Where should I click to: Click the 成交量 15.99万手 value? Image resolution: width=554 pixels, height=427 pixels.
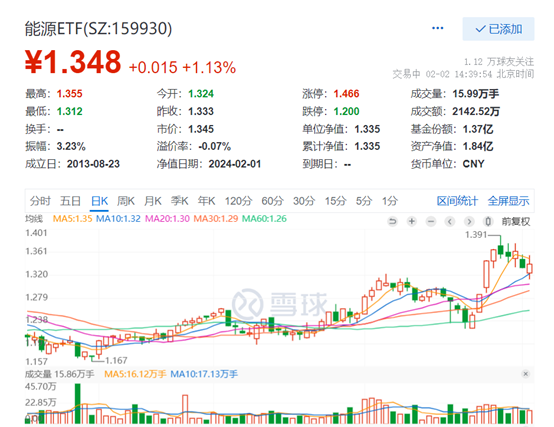(x=476, y=94)
